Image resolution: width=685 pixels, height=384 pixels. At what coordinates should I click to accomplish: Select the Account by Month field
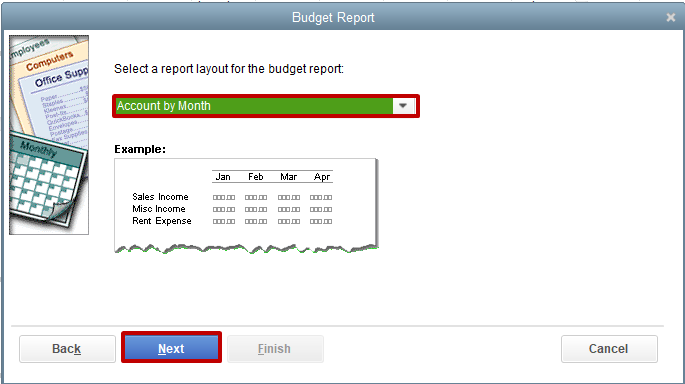266,106
